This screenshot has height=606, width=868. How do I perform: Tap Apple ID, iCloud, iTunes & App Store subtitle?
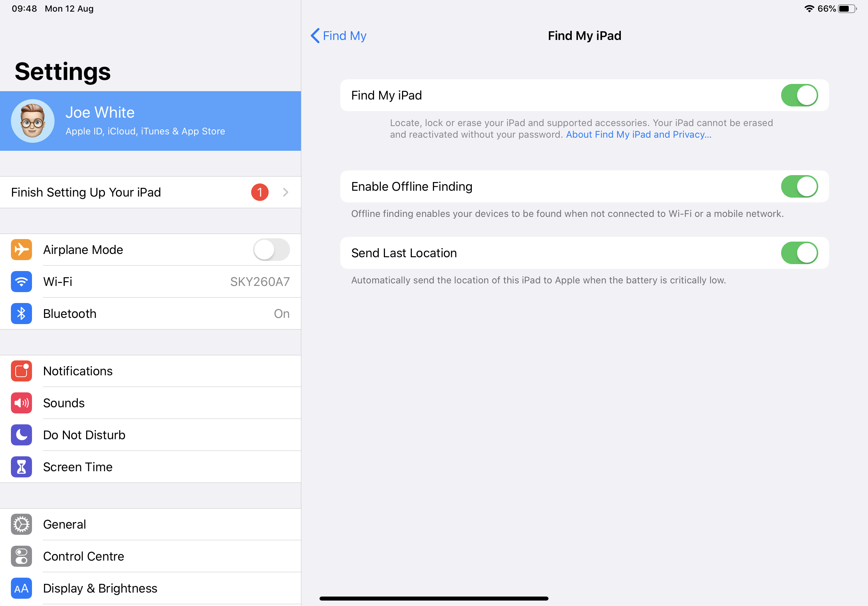coord(145,131)
